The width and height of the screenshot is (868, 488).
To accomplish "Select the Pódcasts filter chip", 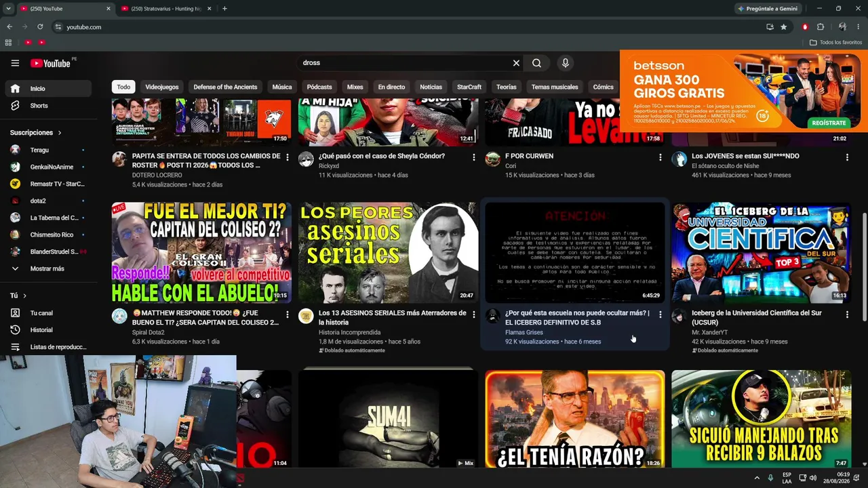I will pos(319,87).
